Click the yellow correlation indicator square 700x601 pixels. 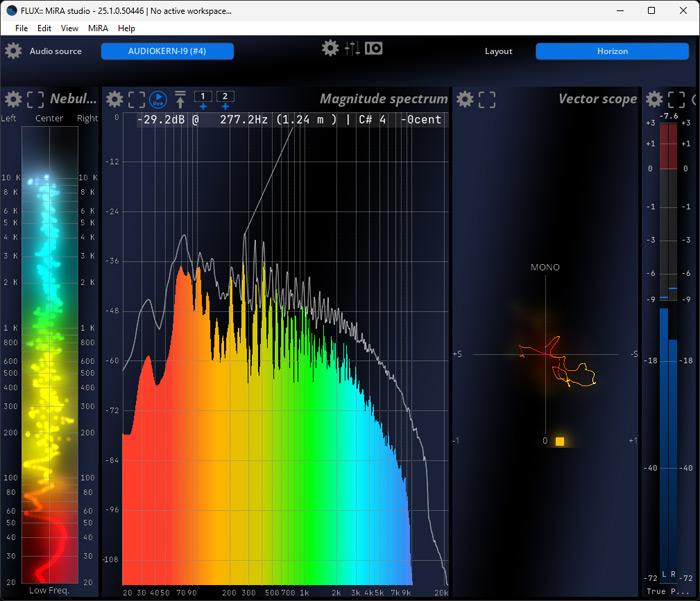point(560,441)
